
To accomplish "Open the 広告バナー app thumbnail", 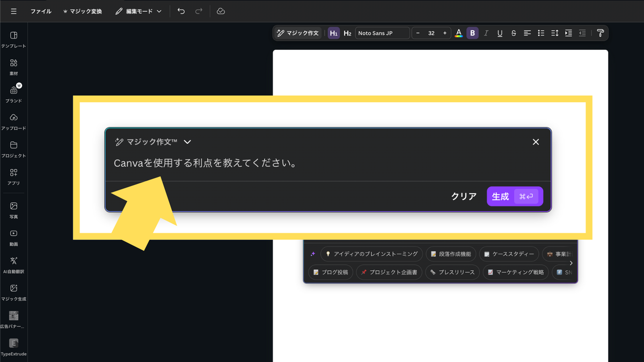I will point(13,320).
